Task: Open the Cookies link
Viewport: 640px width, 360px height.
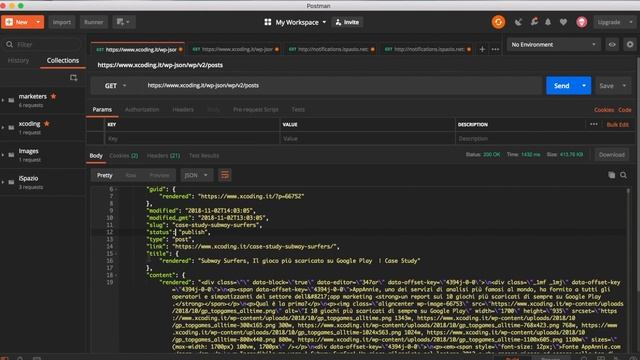Action: [604, 110]
